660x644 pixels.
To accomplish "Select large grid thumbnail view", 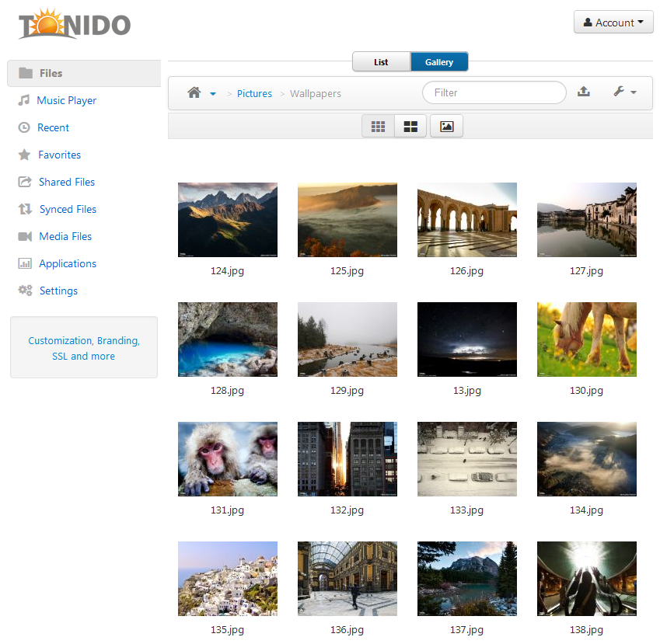I will [x=410, y=126].
